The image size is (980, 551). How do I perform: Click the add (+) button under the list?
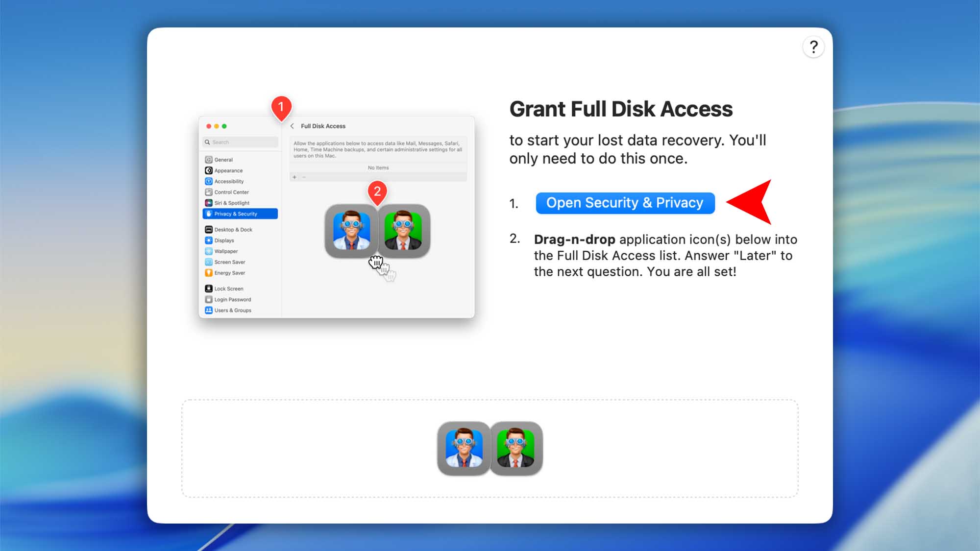click(294, 177)
